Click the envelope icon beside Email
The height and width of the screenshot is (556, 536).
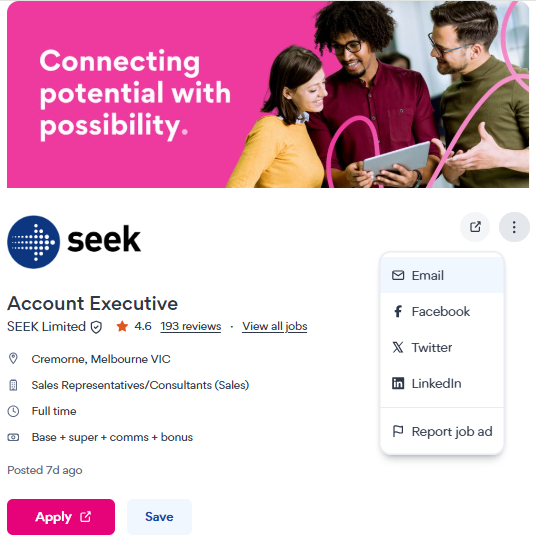tap(398, 276)
